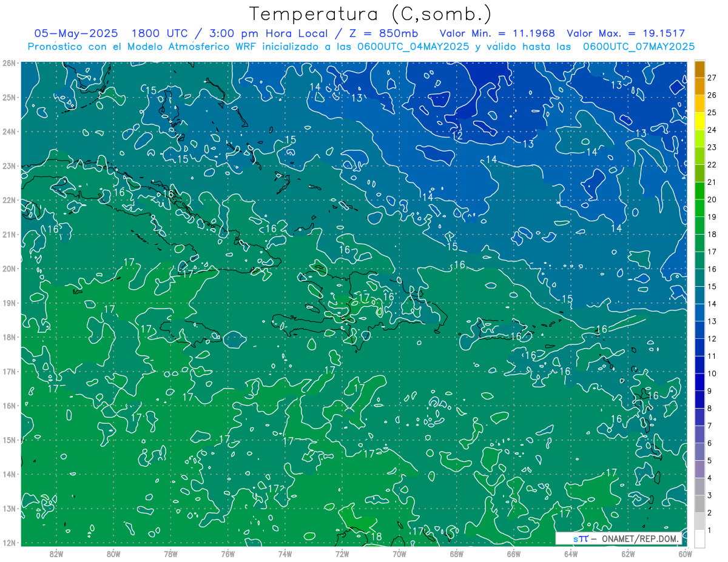This screenshot has width=728, height=562.
Task: Click the "21N" latitude axis label
Action: (9, 234)
